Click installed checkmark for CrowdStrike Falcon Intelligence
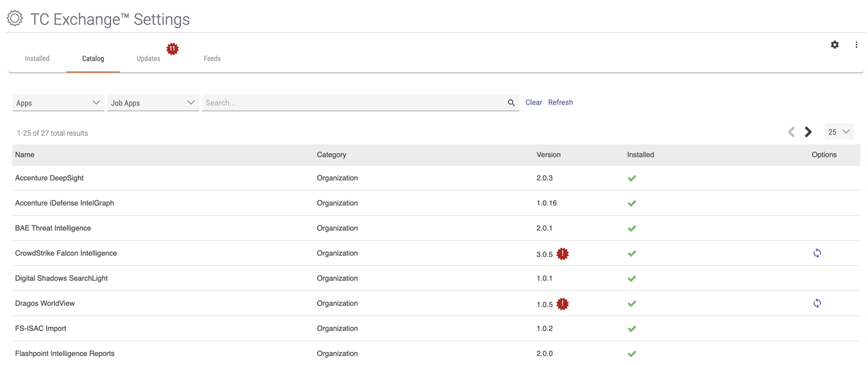This screenshot has height=365, width=868. [x=631, y=253]
